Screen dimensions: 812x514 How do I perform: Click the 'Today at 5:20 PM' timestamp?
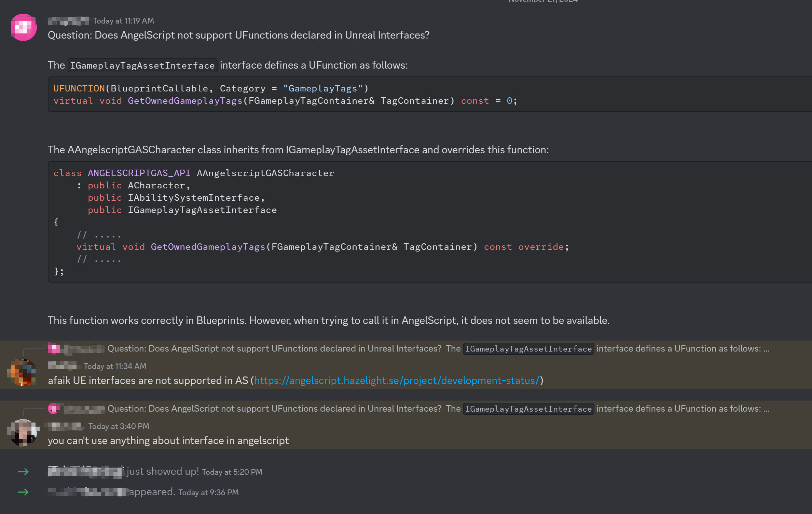click(232, 472)
